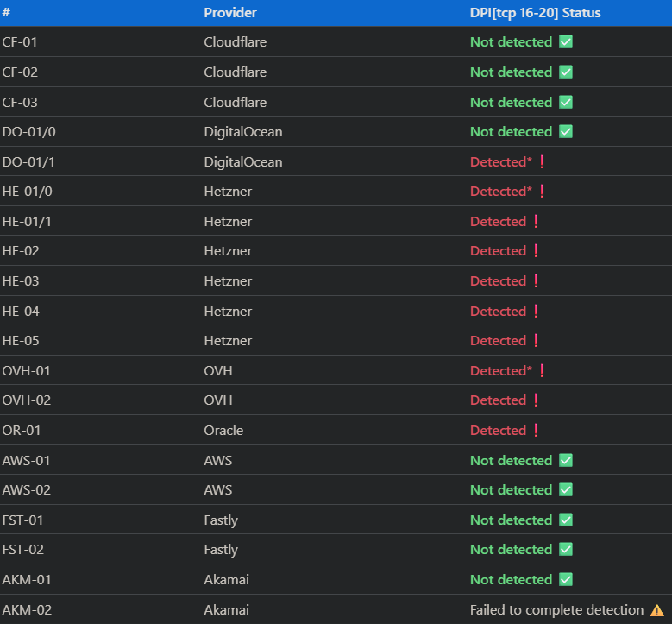
Task: Select the 'AWS-02' identifier cell
Action: pos(27,489)
